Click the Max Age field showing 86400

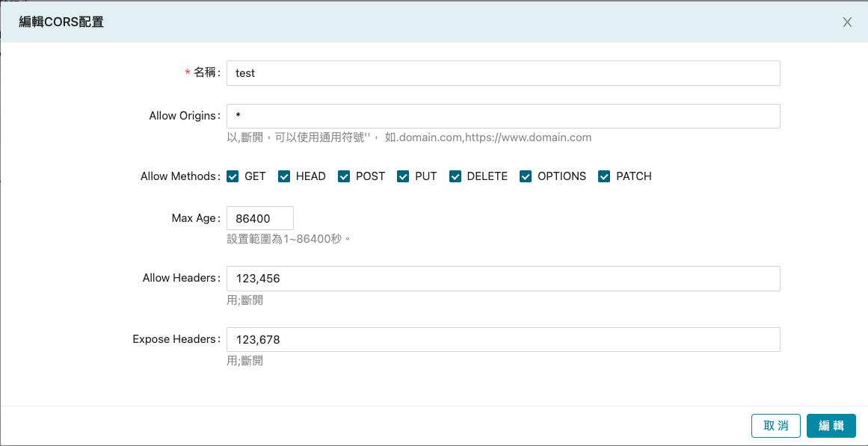pyautogui.click(x=259, y=218)
